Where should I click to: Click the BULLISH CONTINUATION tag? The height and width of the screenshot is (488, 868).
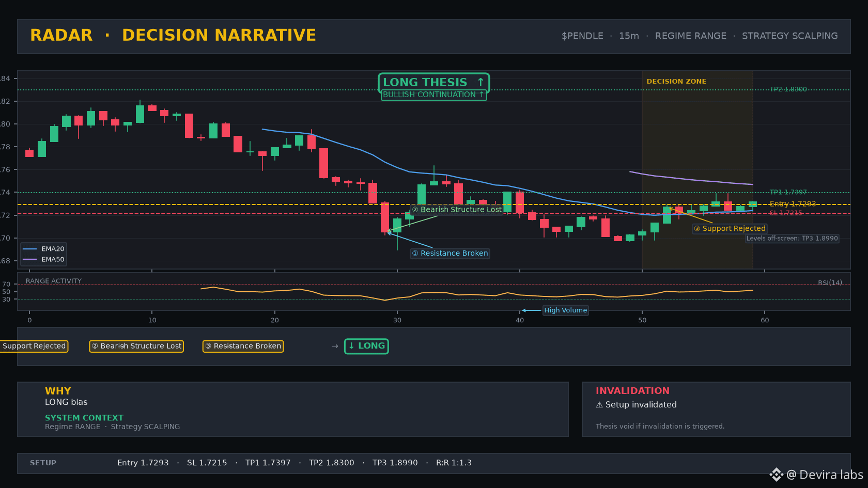point(433,95)
